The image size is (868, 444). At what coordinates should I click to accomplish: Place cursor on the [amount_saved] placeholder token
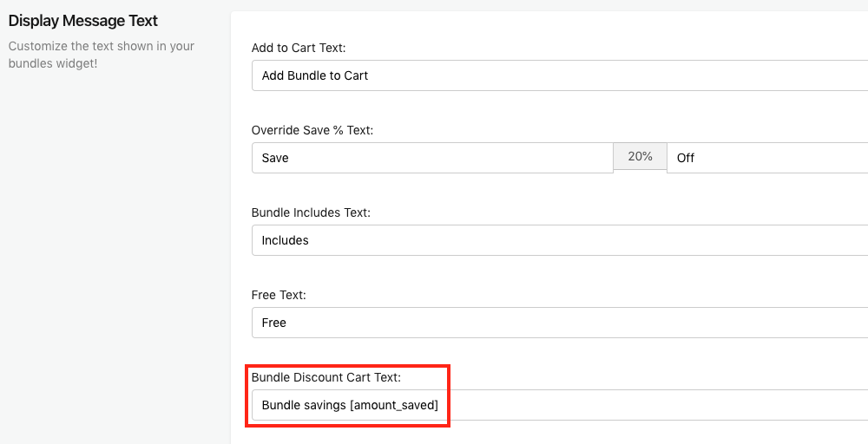[393, 405]
